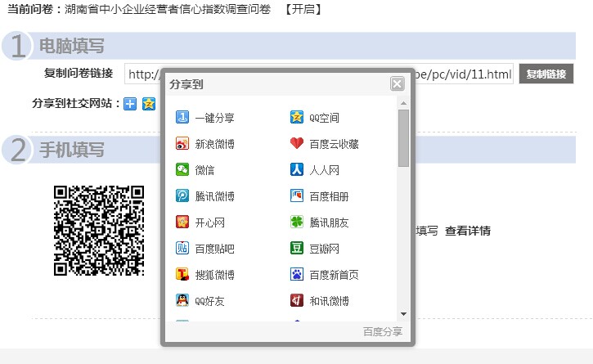The image size is (593, 364).
Task: Click the 百度相册 icon
Action: tap(297, 196)
